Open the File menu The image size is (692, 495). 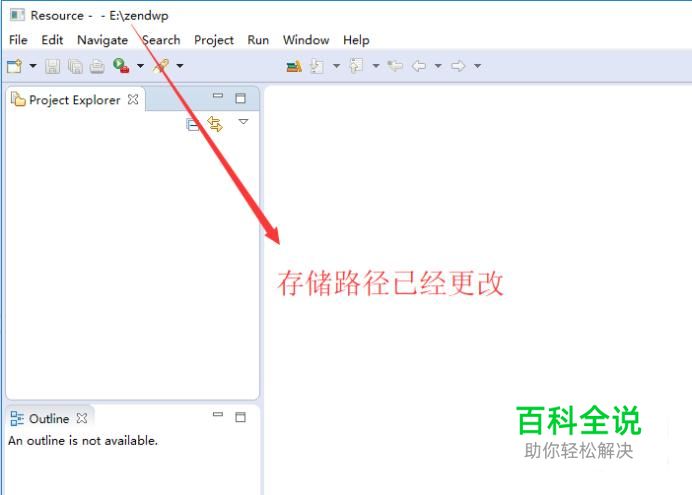click(18, 40)
